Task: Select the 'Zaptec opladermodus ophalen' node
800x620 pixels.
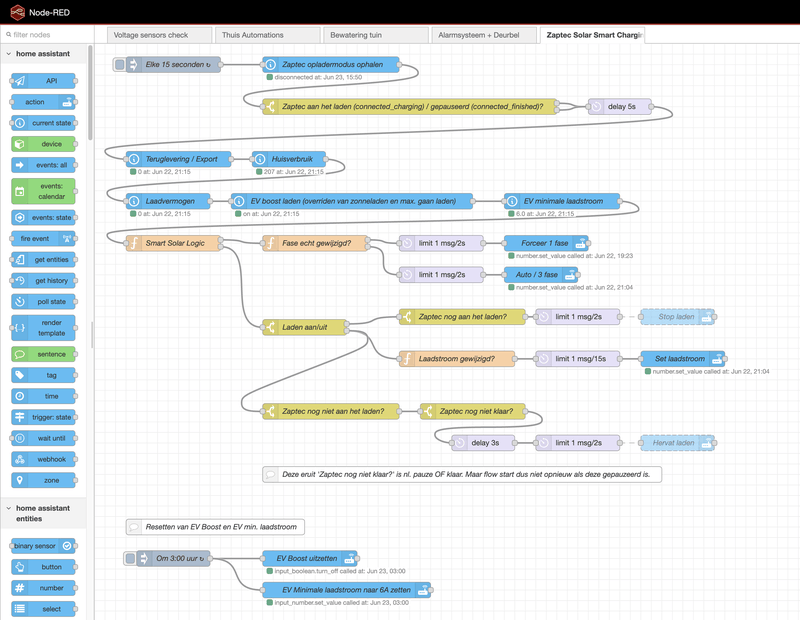Action: [x=331, y=65]
